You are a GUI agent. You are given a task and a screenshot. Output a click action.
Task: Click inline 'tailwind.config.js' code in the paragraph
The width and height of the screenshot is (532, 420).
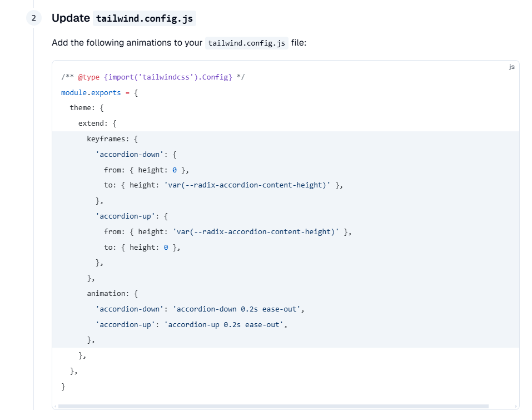(246, 43)
